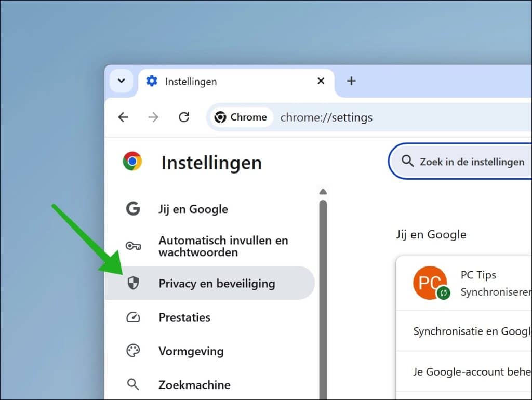532x400 pixels.
Task: Click the Jij en Google section heading
Action: [431, 234]
